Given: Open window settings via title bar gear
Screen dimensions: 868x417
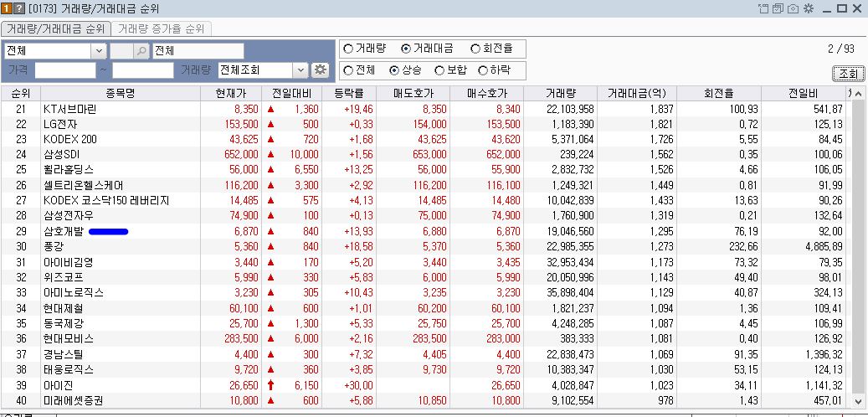Looking at the screenshot, I should [x=809, y=8].
